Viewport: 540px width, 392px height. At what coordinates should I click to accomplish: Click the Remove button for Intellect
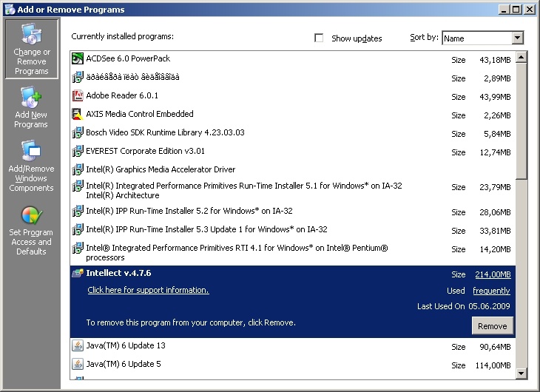pos(492,326)
